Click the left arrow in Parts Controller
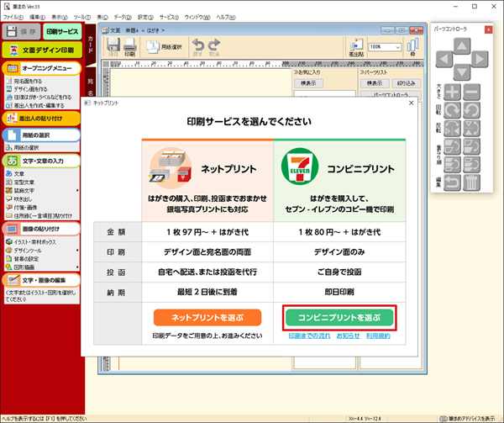 tap(444, 59)
